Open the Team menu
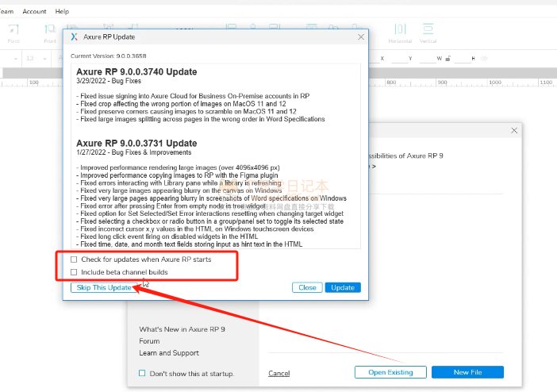557x392 pixels. tap(7, 11)
